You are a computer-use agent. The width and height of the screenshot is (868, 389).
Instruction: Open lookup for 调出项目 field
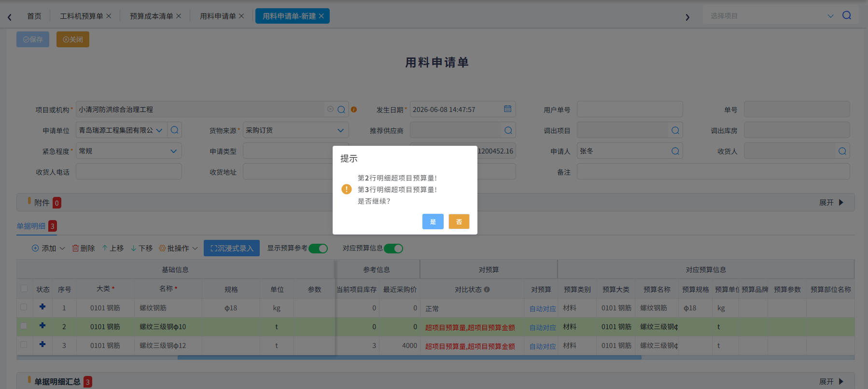pos(675,130)
